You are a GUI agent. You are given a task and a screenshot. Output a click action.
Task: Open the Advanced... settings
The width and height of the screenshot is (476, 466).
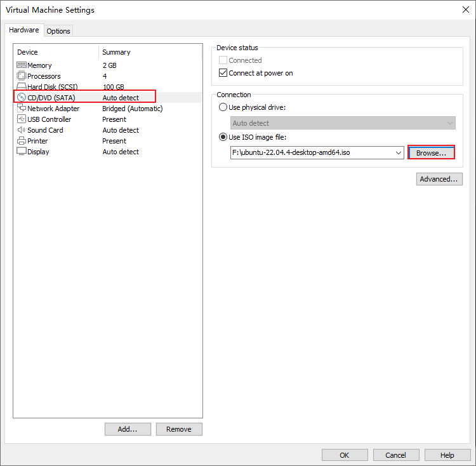pos(439,179)
